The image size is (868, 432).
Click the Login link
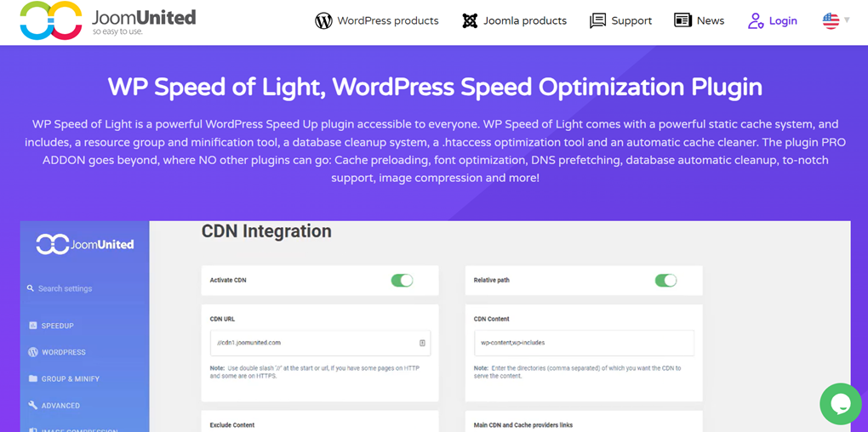783,20
